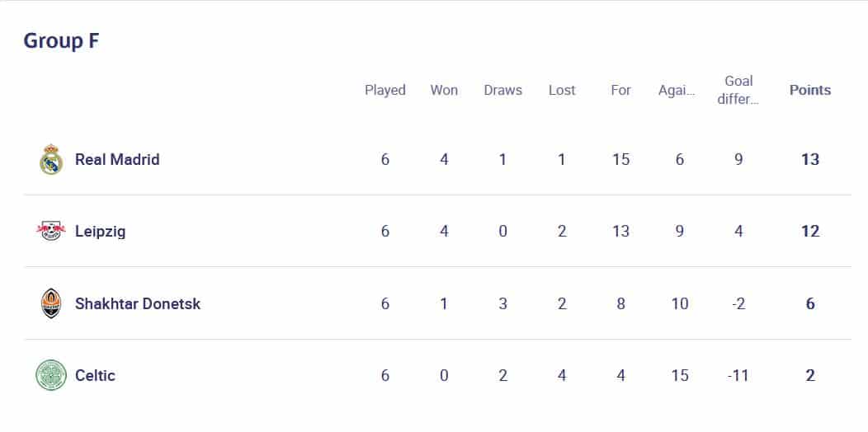Click the Played column header

pyautogui.click(x=384, y=90)
